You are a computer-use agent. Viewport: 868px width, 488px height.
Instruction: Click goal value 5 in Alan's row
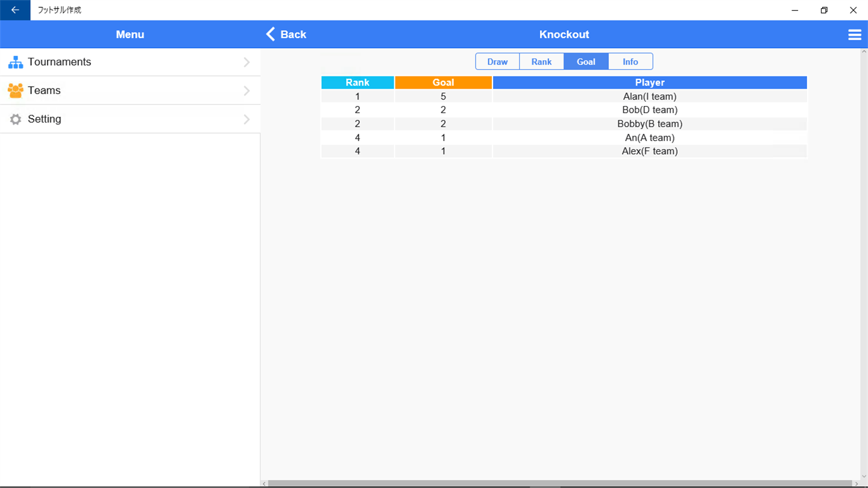444,96
